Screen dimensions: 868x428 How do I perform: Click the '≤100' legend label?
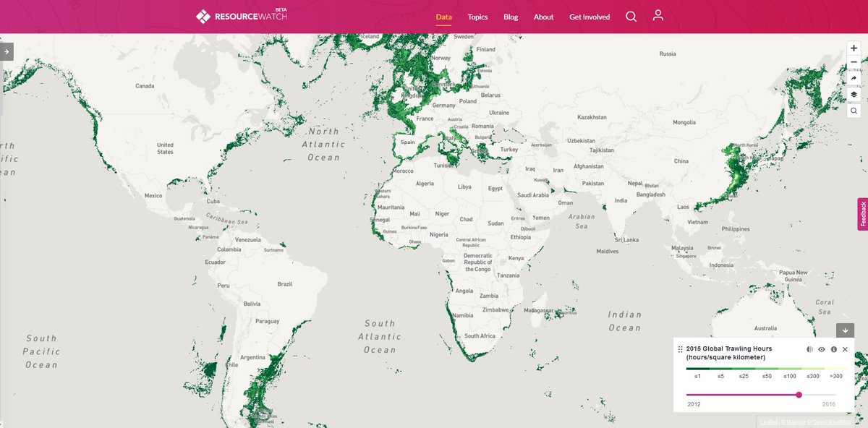[791, 376]
